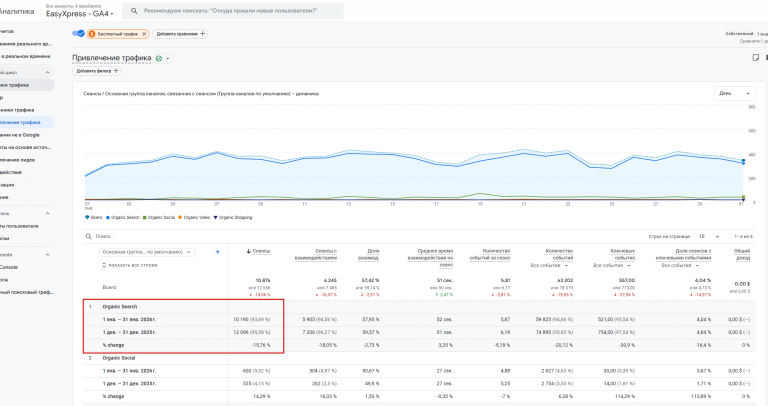
Task: Collapse the Search Console section chevron in sidebar
Action: tap(48, 255)
